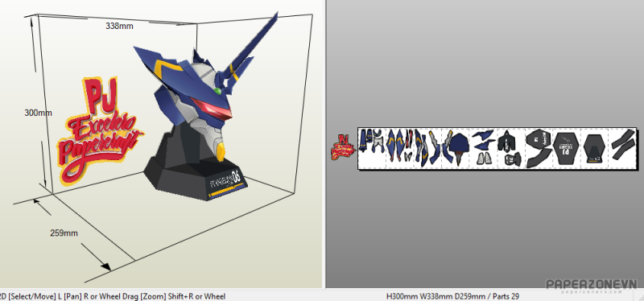
Task: Select the two black strips on last page
Action: (x=623, y=145)
